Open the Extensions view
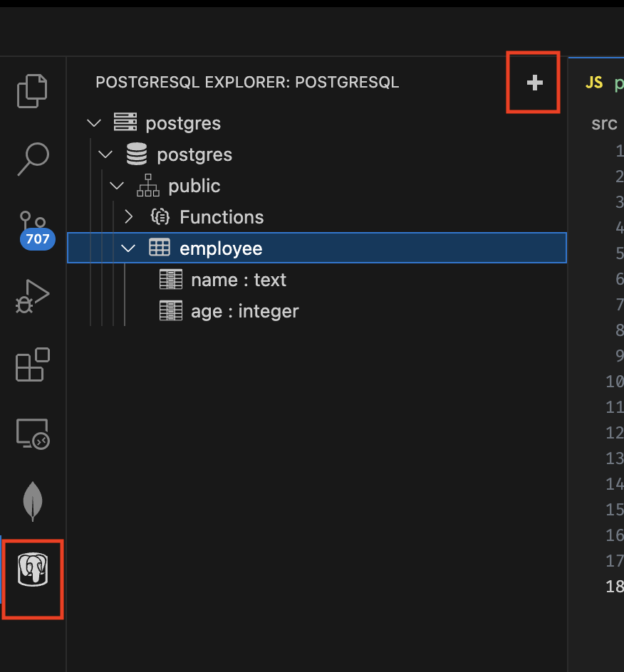 click(33, 364)
